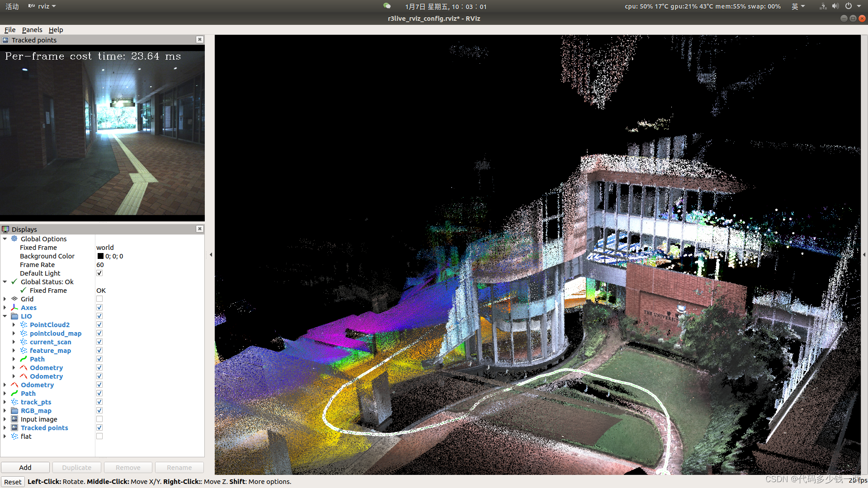Click the Background Color black swatch
Image resolution: width=868 pixels, height=488 pixels.
100,256
